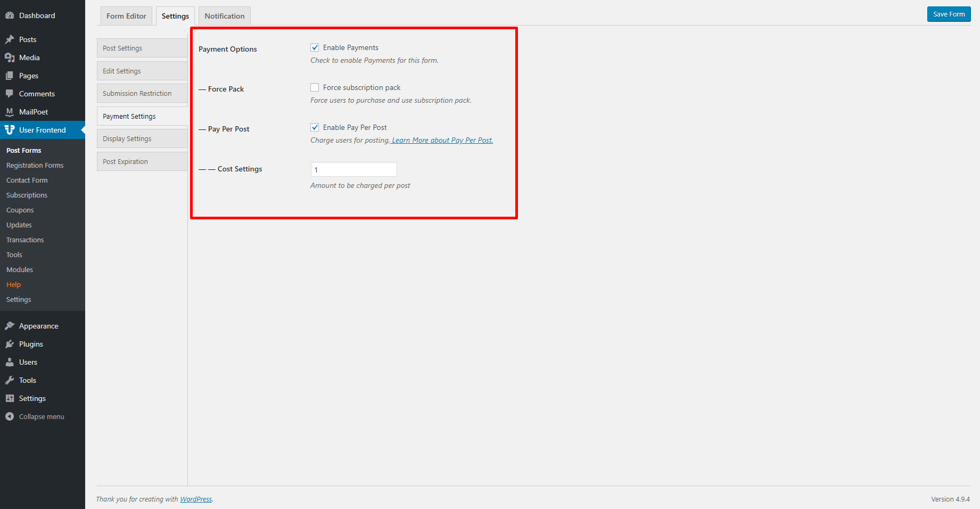Open the Notification tab

225,16
